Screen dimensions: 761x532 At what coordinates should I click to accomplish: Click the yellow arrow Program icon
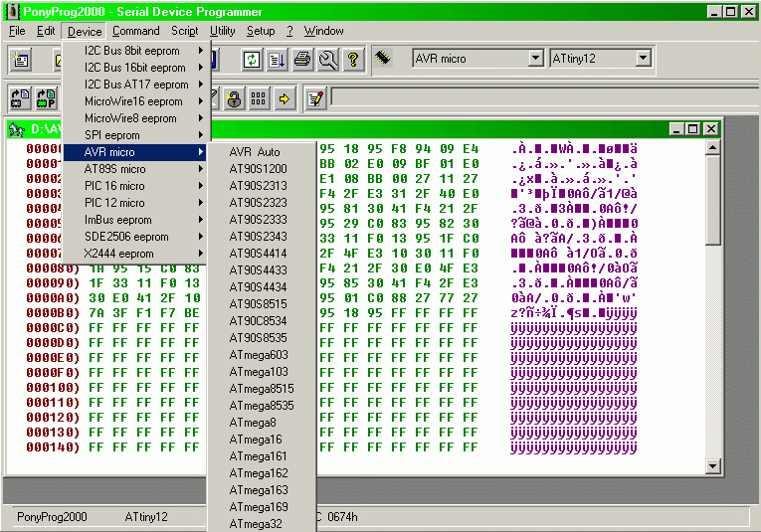click(x=285, y=98)
